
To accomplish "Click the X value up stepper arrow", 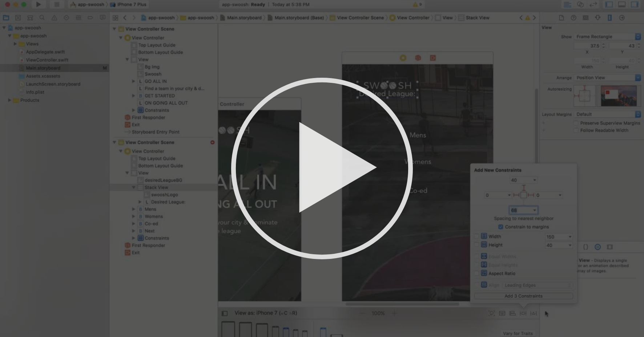I will click(604, 44).
